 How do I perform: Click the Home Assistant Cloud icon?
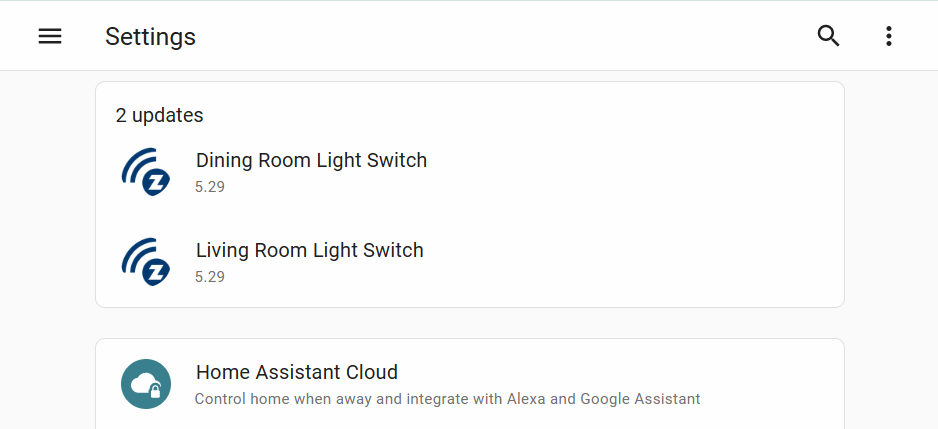tap(146, 384)
